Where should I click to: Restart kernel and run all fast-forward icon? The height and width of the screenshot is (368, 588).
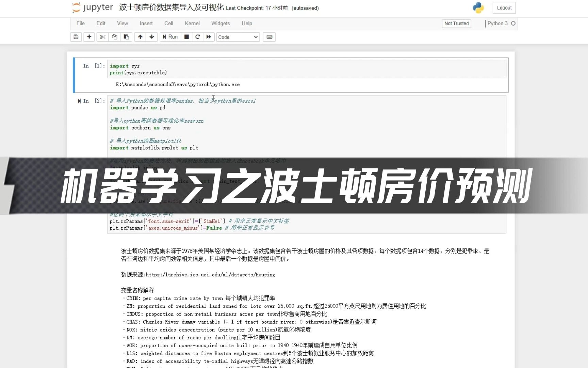click(x=209, y=37)
